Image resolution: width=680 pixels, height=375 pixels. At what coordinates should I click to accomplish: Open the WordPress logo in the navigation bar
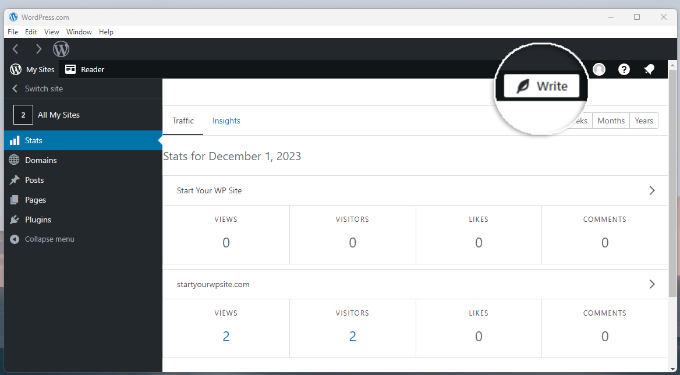click(x=61, y=49)
